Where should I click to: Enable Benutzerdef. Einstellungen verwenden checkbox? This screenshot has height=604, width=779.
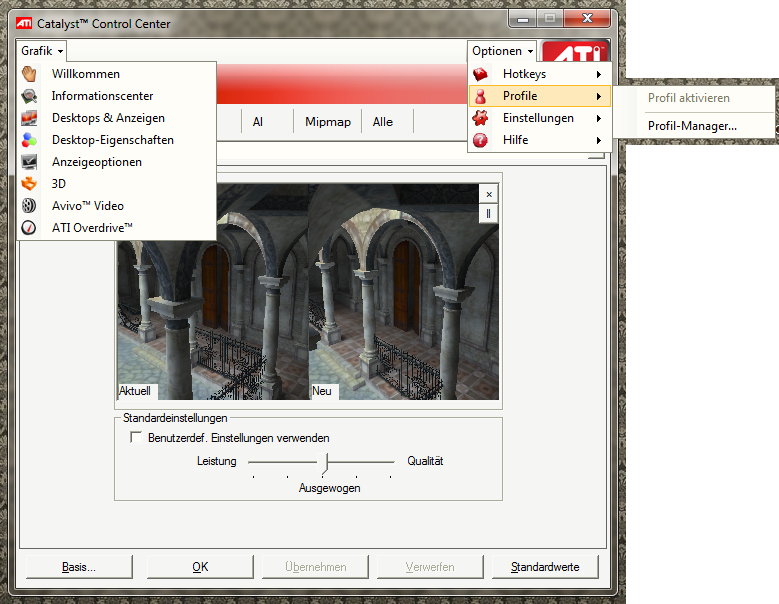point(136,438)
